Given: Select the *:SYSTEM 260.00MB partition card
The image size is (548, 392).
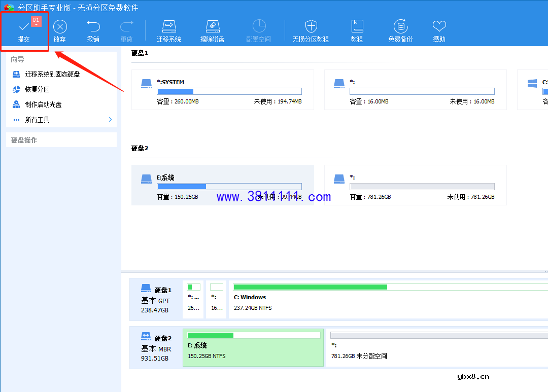Looking at the screenshot, I should tap(222, 90).
